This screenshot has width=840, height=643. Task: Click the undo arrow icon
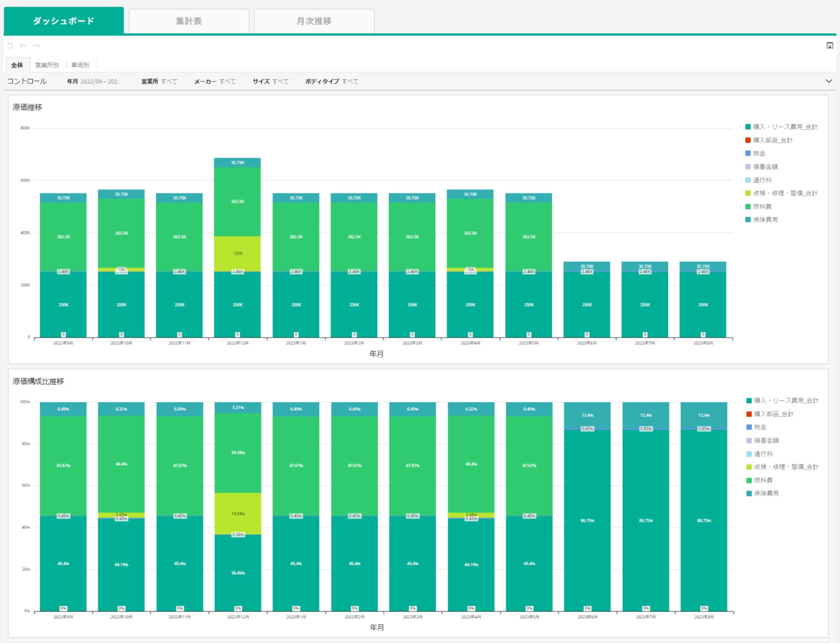click(23, 46)
